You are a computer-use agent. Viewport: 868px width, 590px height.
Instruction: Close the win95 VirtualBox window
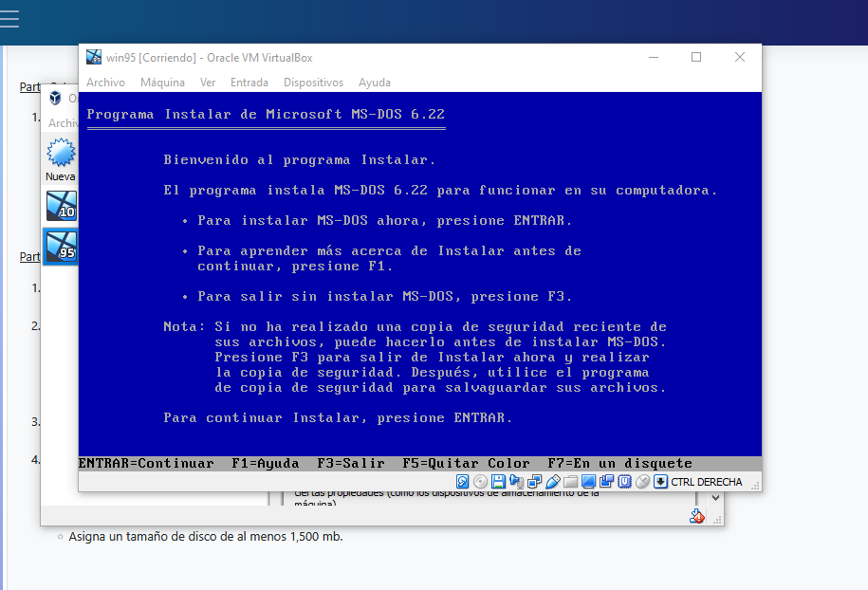[x=740, y=57]
